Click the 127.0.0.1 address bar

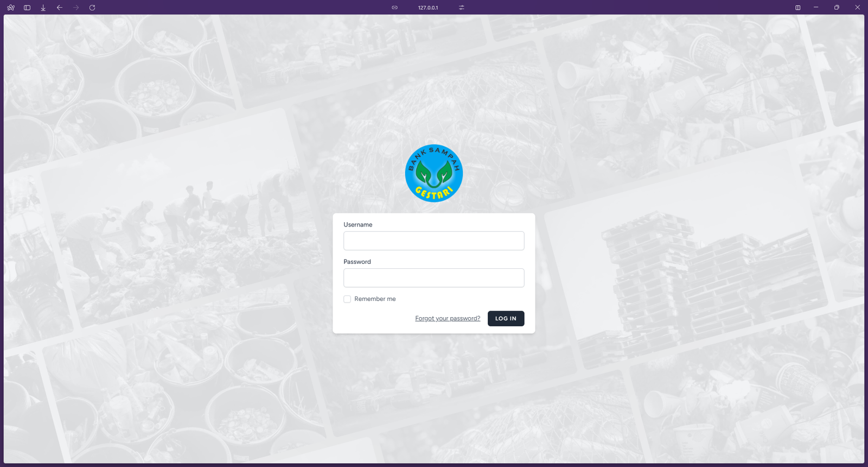pyautogui.click(x=428, y=8)
